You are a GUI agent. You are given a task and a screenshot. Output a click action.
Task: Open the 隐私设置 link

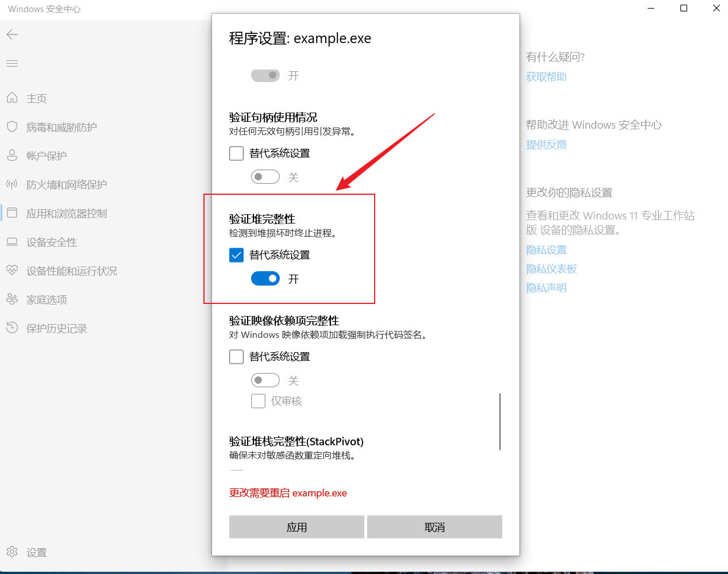point(546,249)
